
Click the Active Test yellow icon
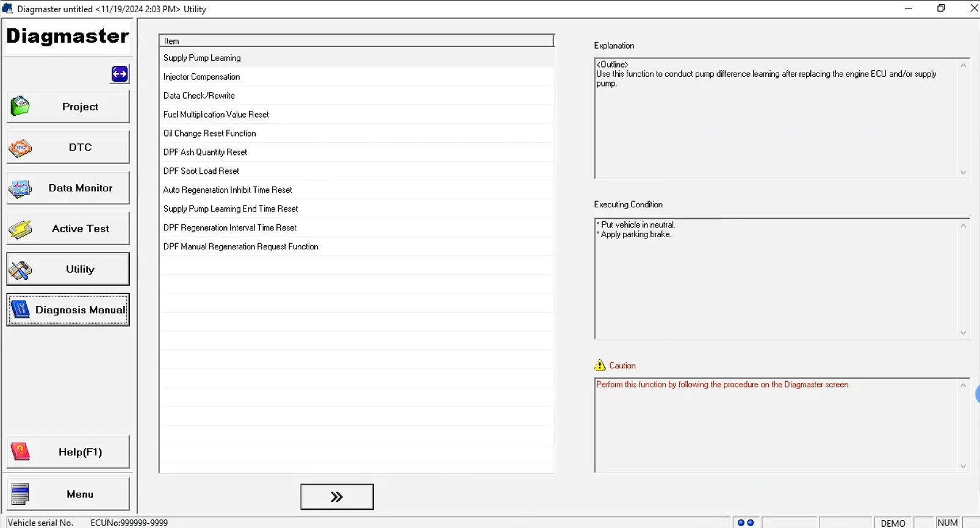pos(20,229)
